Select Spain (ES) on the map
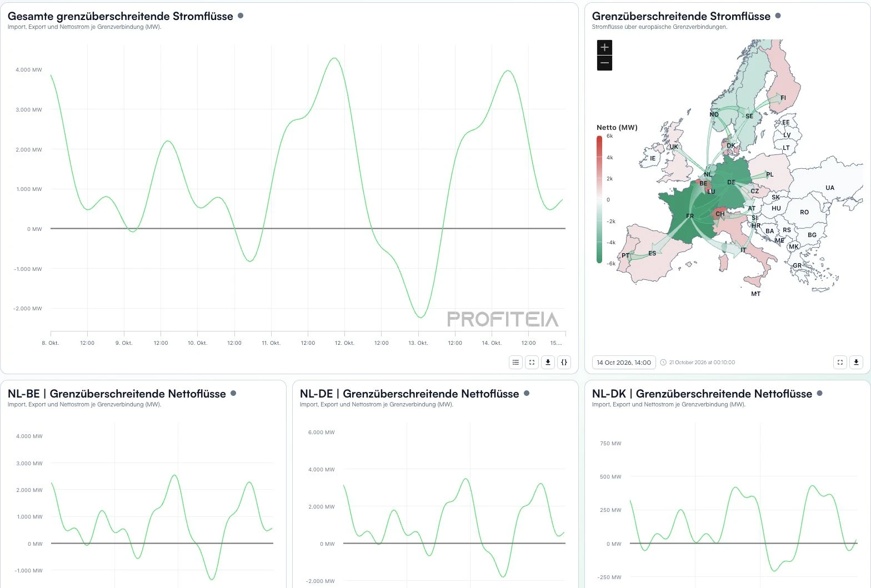Viewport: 871px width, 588px height. (652, 253)
